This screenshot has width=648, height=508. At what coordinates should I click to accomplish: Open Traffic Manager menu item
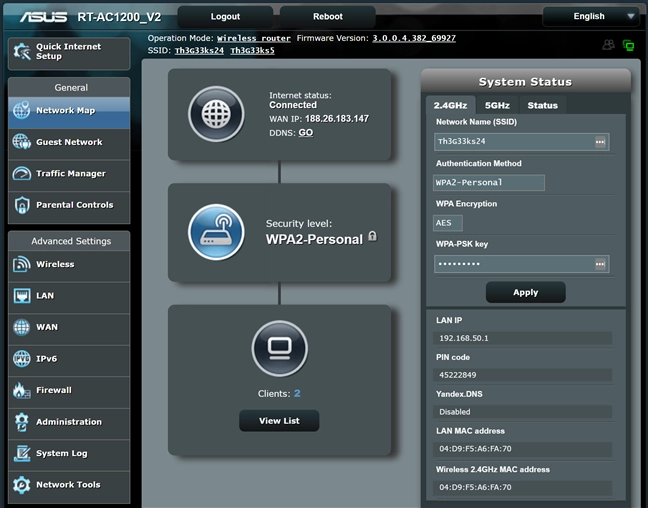pos(69,174)
